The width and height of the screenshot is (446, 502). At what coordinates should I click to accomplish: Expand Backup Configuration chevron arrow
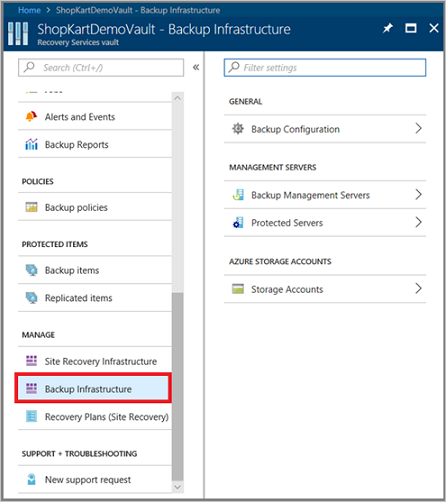(419, 128)
